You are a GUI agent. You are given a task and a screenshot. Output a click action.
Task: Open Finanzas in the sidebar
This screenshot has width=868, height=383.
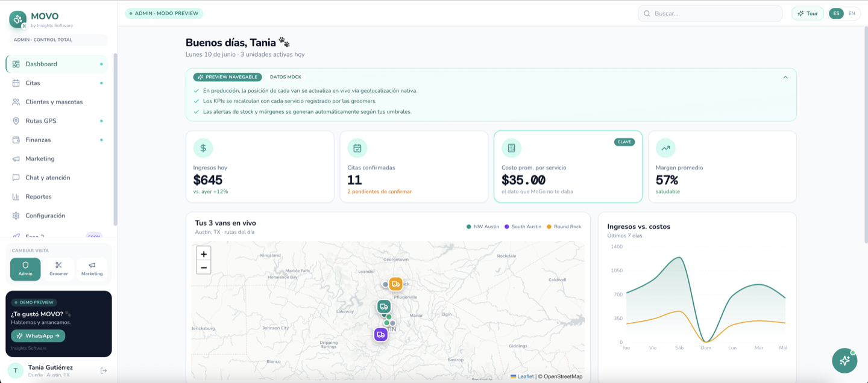tap(57, 140)
